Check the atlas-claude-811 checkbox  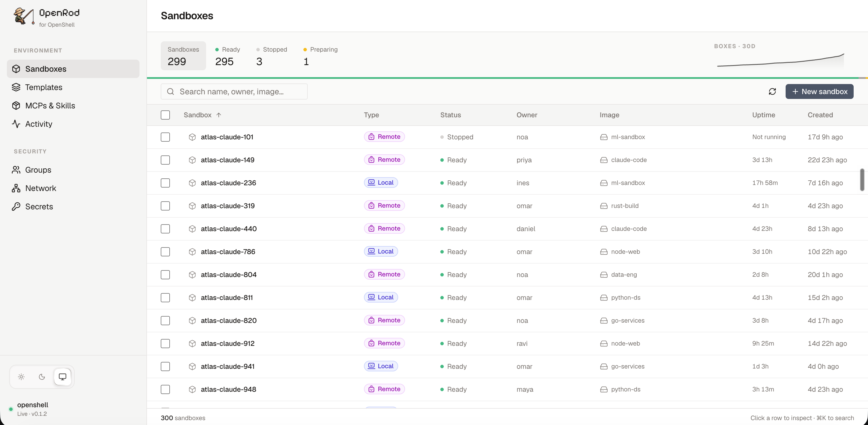click(x=165, y=298)
